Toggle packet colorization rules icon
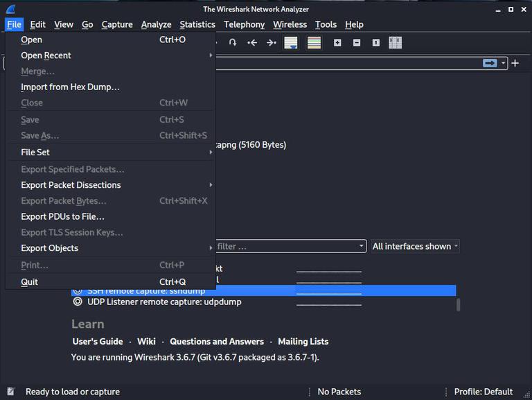Screen dimensions: 532x400 314,42
